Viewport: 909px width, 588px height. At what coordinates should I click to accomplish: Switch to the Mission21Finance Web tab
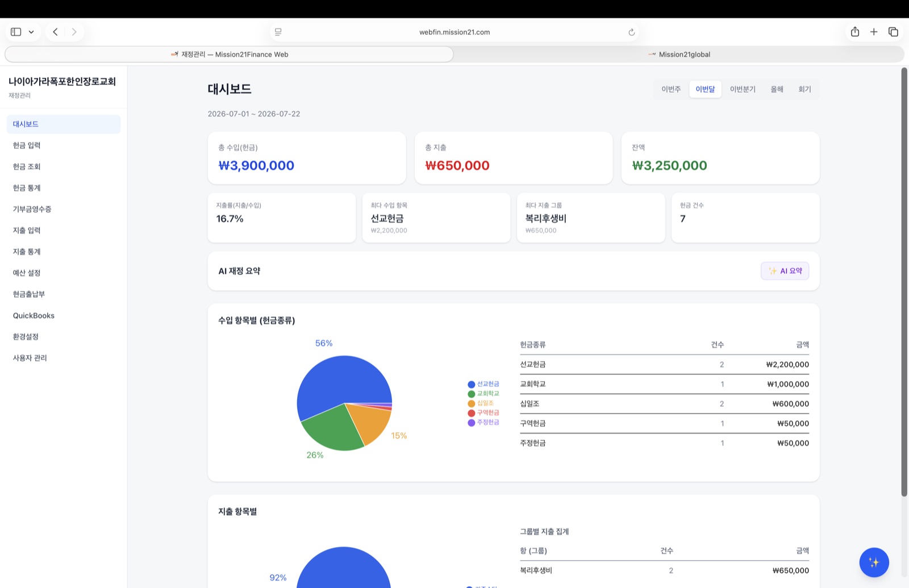230,55
